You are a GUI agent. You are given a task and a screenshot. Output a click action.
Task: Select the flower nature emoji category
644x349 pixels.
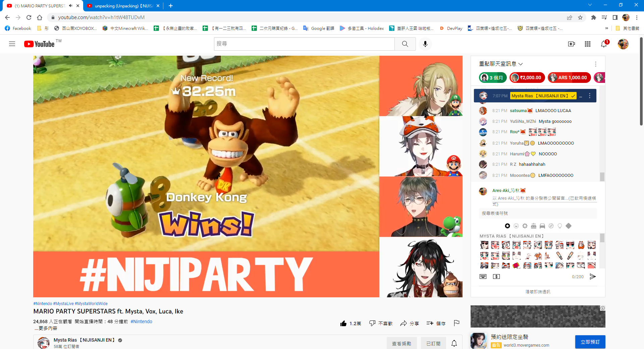525,226
